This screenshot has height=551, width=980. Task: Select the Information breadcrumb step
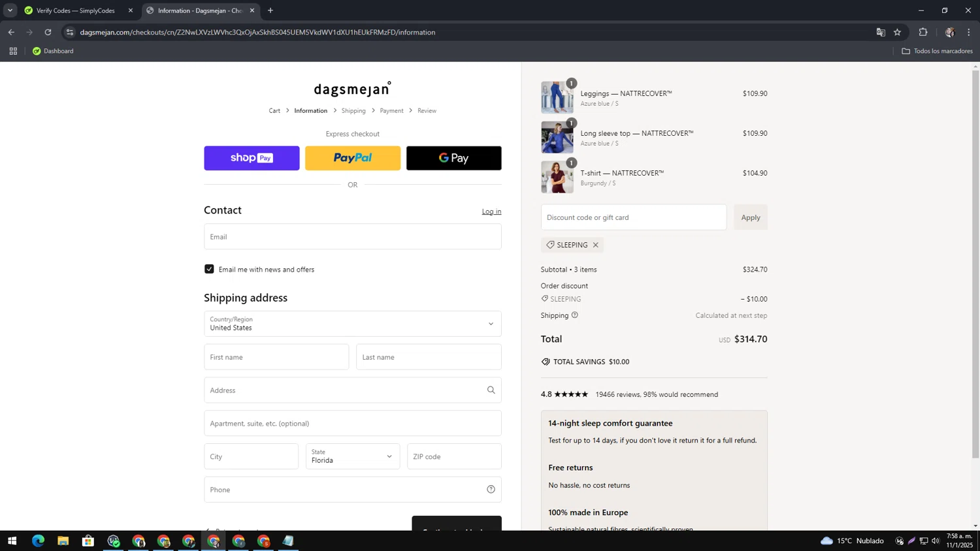[310, 111]
